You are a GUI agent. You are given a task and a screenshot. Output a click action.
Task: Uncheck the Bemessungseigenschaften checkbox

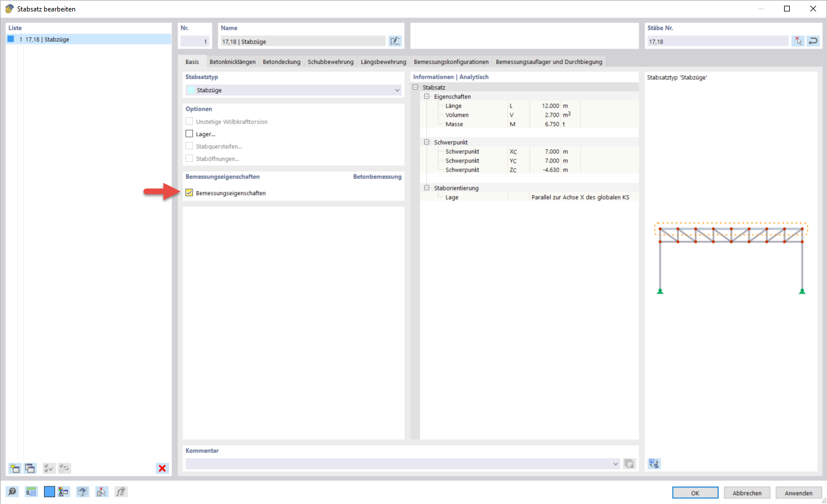(189, 193)
